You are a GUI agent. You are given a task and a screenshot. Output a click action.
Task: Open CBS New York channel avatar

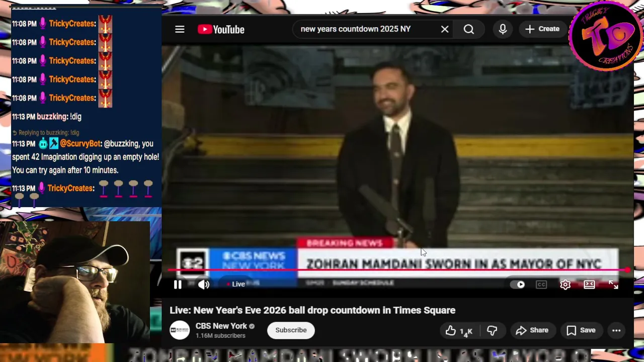coord(180,330)
